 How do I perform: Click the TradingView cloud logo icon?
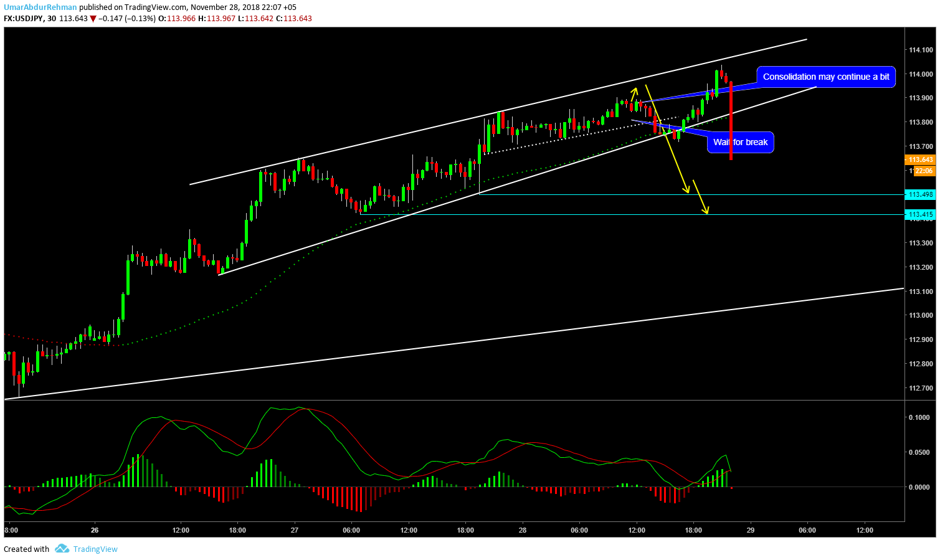click(x=62, y=549)
